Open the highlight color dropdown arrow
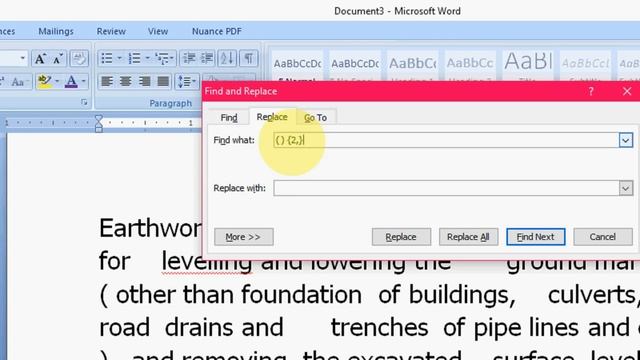Viewport: 640px width, 360px height. click(x=57, y=81)
